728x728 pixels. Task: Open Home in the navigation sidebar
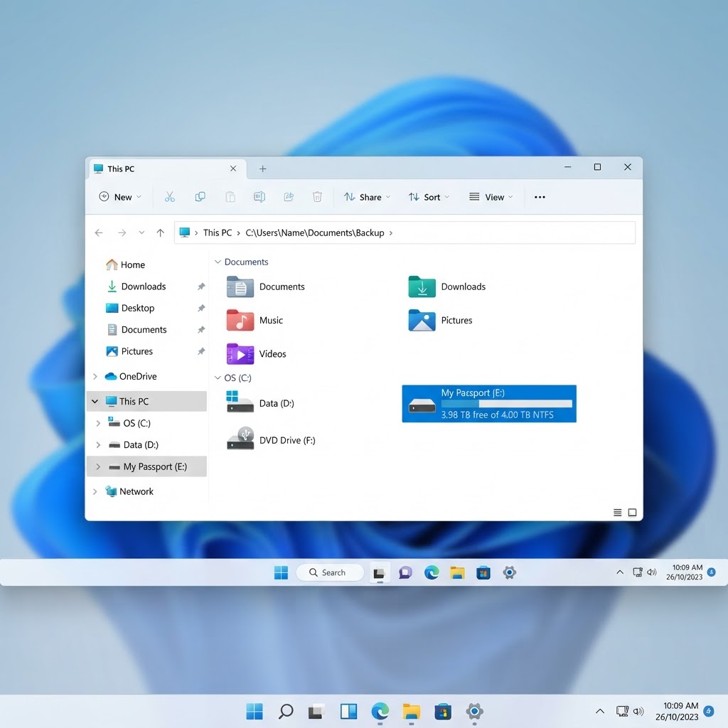tap(125, 264)
